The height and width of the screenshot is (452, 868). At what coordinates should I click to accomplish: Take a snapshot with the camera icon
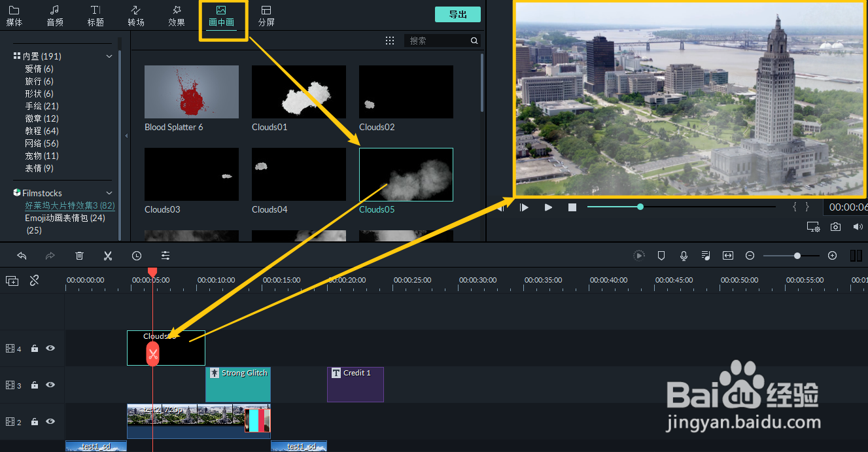tap(835, 226)
